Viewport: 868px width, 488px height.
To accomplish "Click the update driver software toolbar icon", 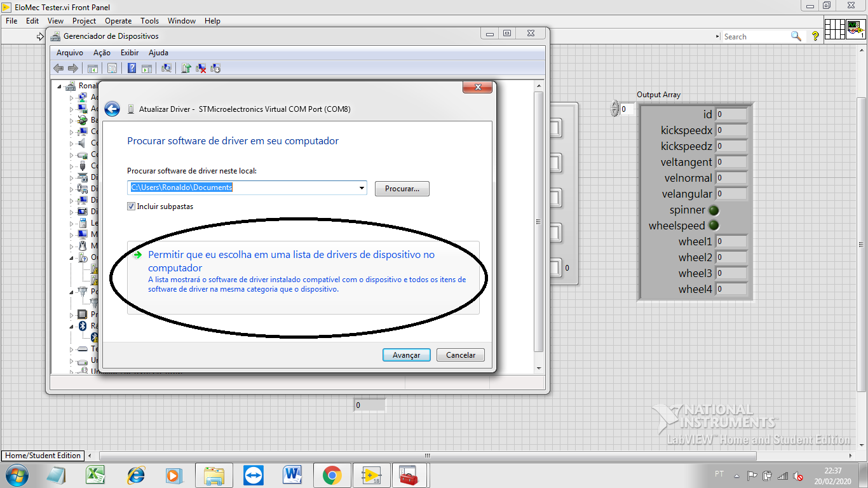I will [x=186, y=68].
